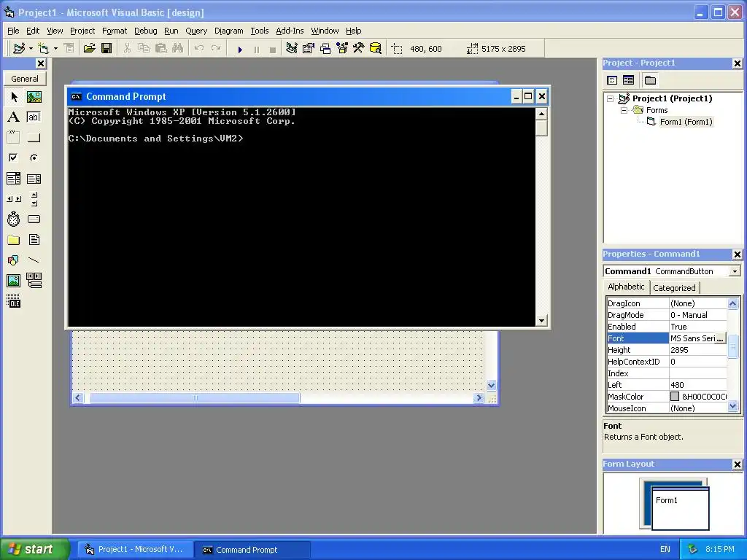747x560 pixels.
Task: Select the Timer control tool
Action: 13,219
